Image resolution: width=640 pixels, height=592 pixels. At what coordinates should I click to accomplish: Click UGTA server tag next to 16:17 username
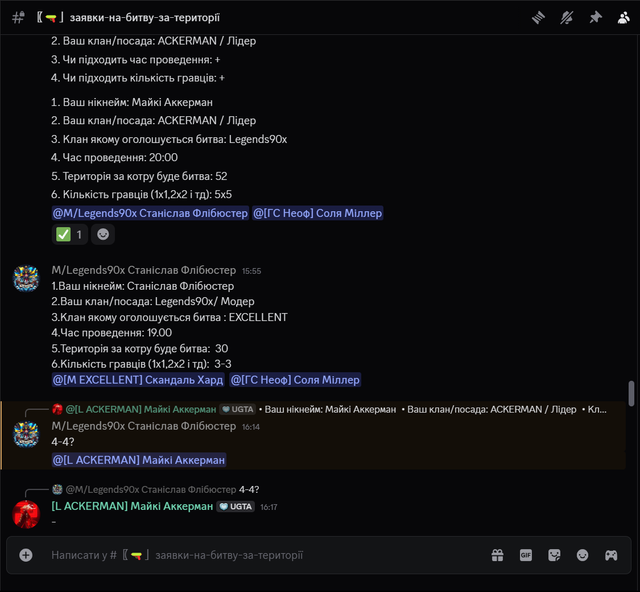coord(236,507)
